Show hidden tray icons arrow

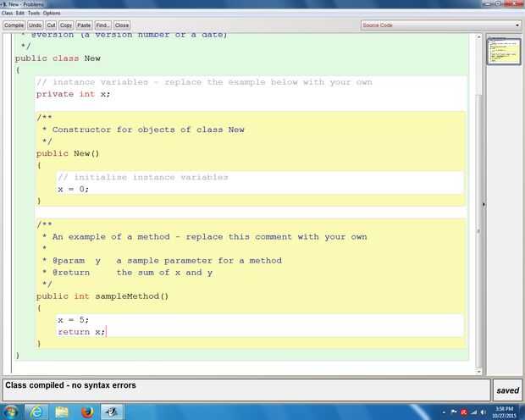tap(444, 412)
